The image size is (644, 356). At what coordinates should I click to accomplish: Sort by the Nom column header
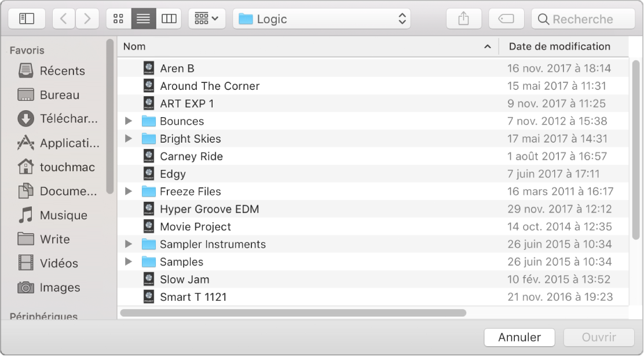(308, 46)
